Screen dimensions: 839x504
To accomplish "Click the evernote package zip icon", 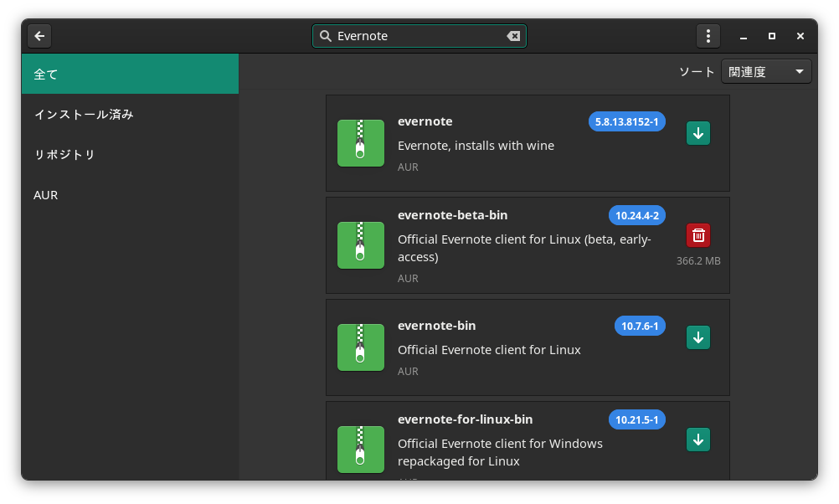I will 361,143.
